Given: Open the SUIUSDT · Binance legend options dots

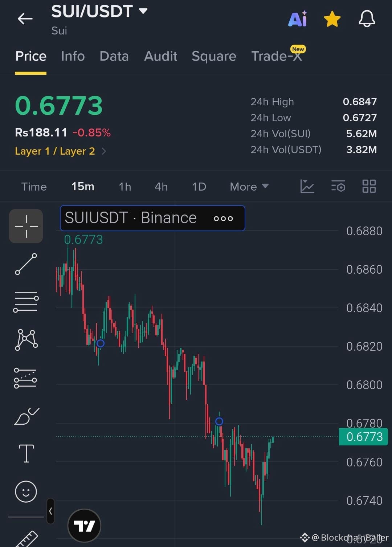Looking at the screenshot, I should [x=223, y=219].
